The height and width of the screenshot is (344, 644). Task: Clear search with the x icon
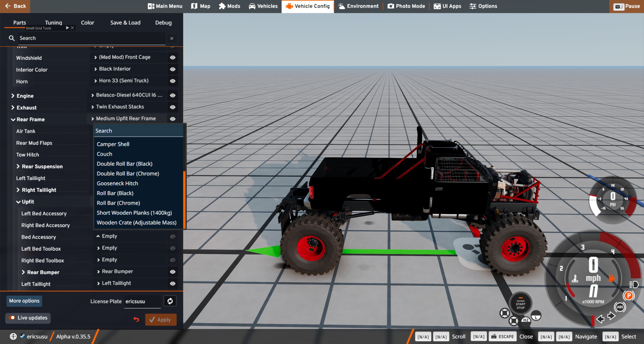172,38
